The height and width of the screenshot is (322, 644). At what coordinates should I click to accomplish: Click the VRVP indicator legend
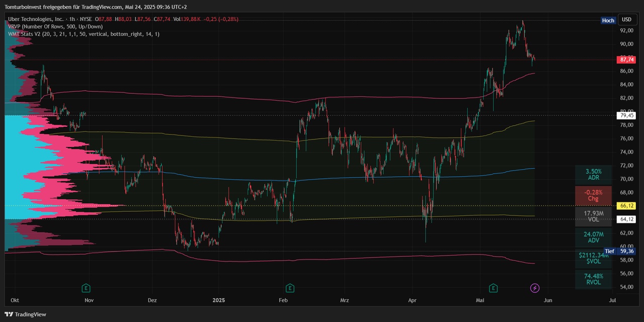[x=55, y=26]
